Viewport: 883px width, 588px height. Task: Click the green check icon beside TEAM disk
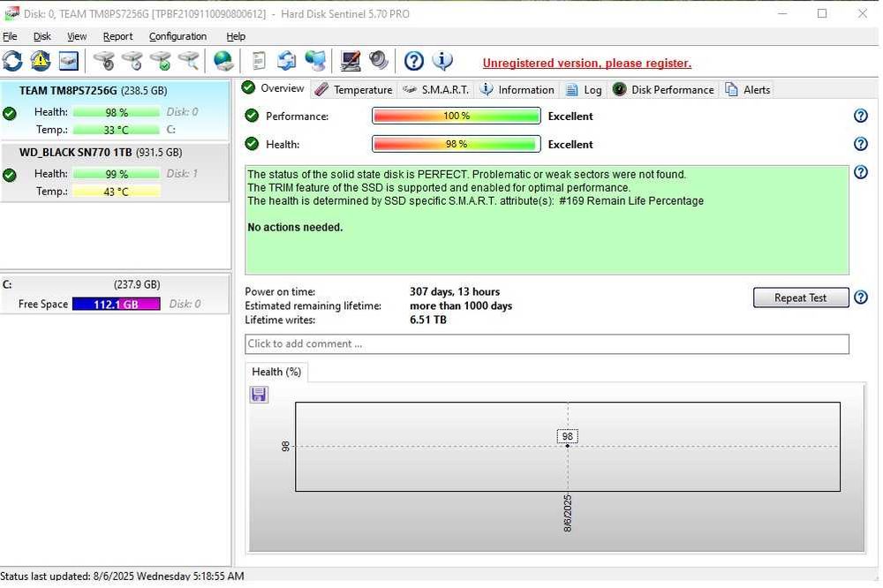click(x=10, y=113)
